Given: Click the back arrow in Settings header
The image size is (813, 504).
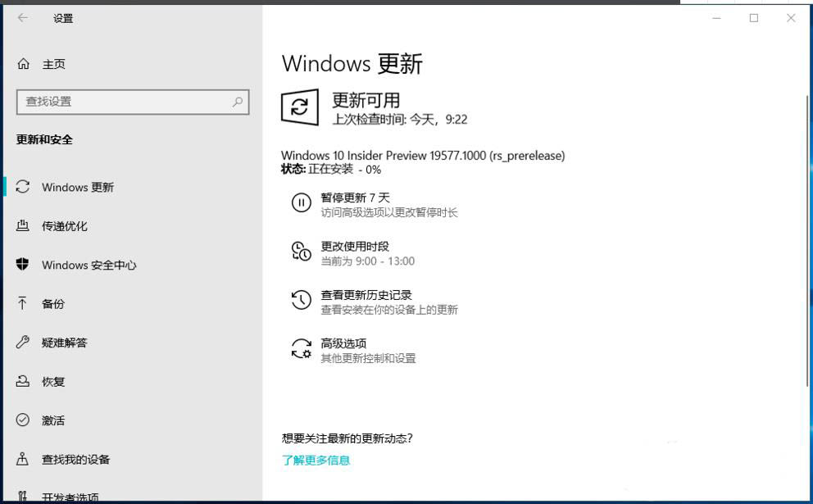Looking at the screenshot, I should 23,18.
